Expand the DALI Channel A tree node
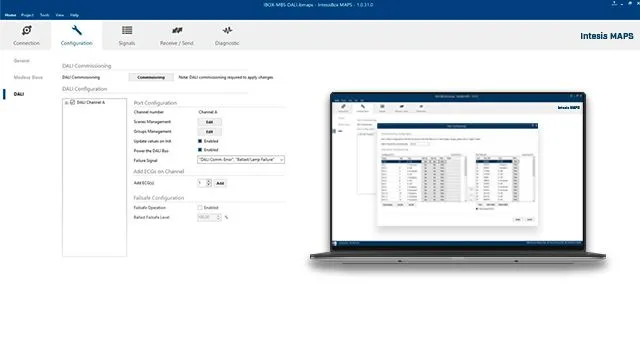 click(67, 103)
